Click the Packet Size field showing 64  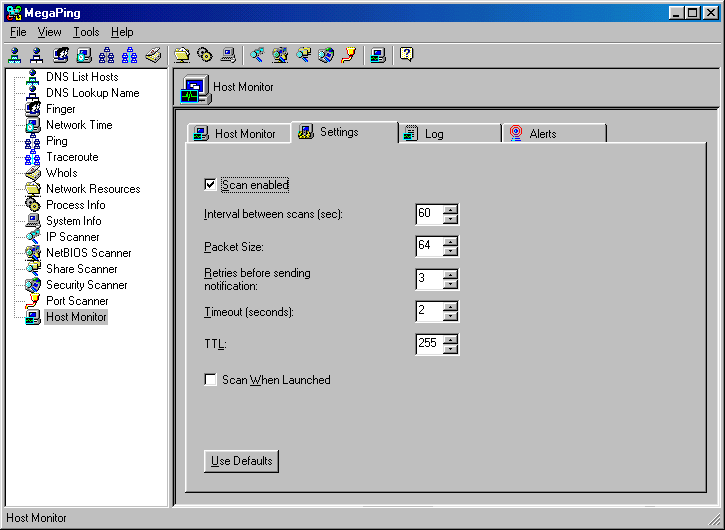(429, 247)
